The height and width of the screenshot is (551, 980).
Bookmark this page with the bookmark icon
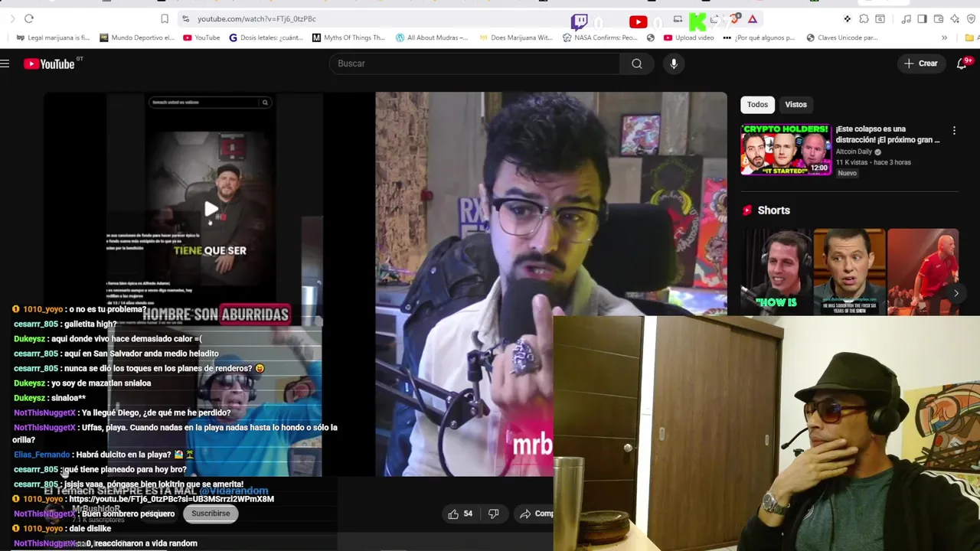pos(165,18)
